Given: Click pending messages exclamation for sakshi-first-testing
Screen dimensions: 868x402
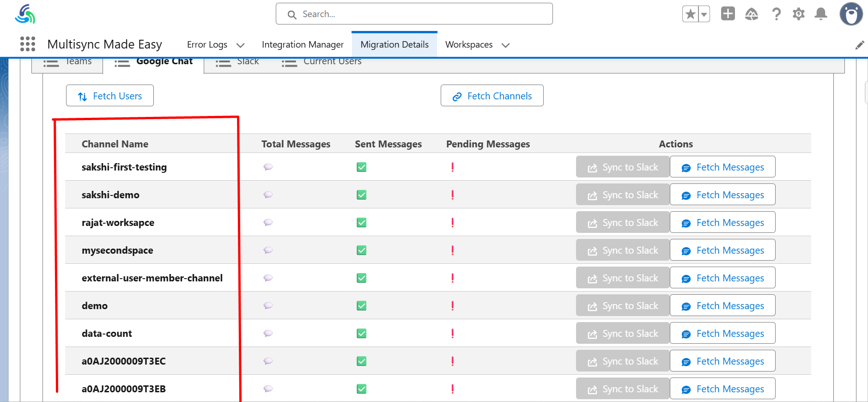Looking at the screenshot, I should pyautogui.click(x=453, y=167).
